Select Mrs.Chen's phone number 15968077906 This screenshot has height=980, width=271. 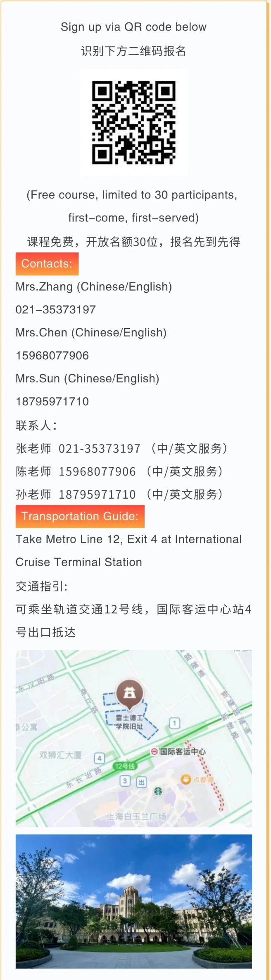[x=52, y=355]
